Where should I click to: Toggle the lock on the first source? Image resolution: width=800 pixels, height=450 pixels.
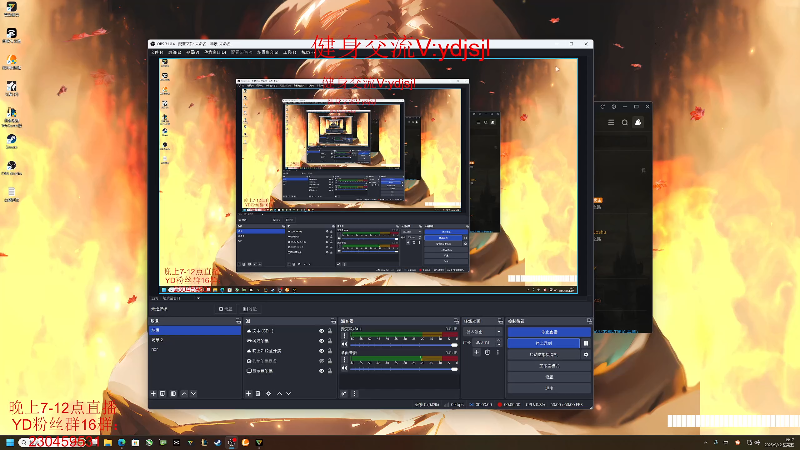[x=330, y=331]
